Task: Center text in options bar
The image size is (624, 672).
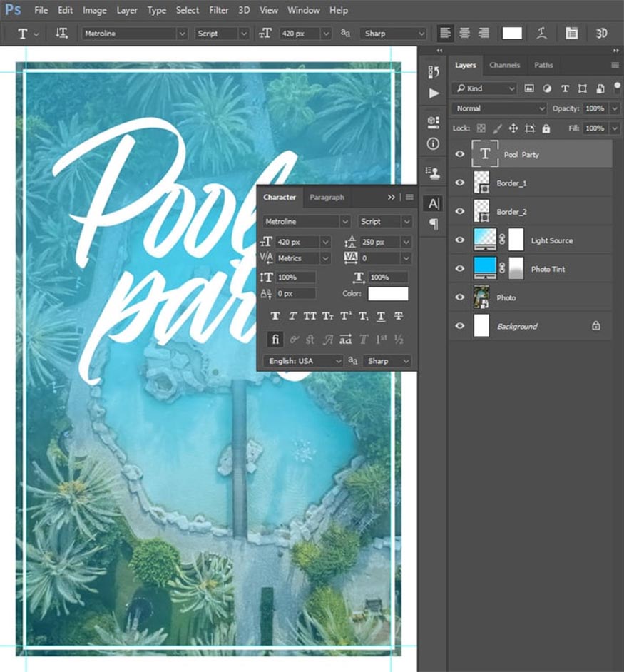Action: point(464,33)
